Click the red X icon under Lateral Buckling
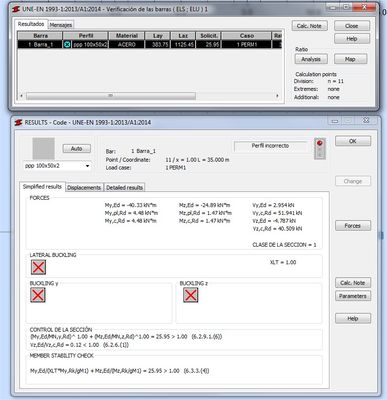387x400 pixels. click(x=38, y=267)
